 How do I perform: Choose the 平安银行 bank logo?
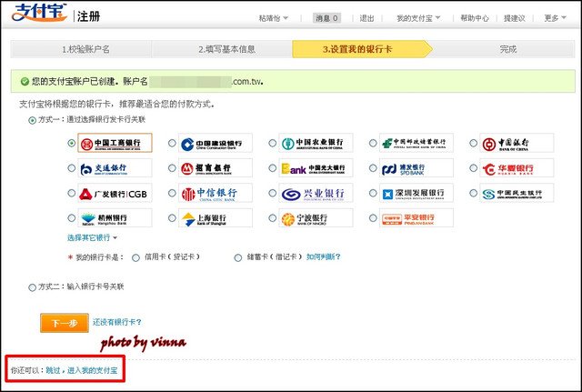point(416,218)
